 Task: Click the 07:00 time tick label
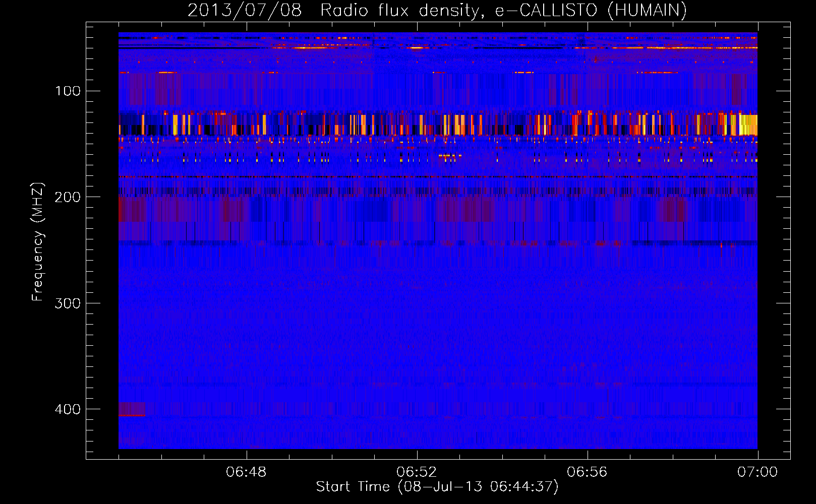(757, 472)
